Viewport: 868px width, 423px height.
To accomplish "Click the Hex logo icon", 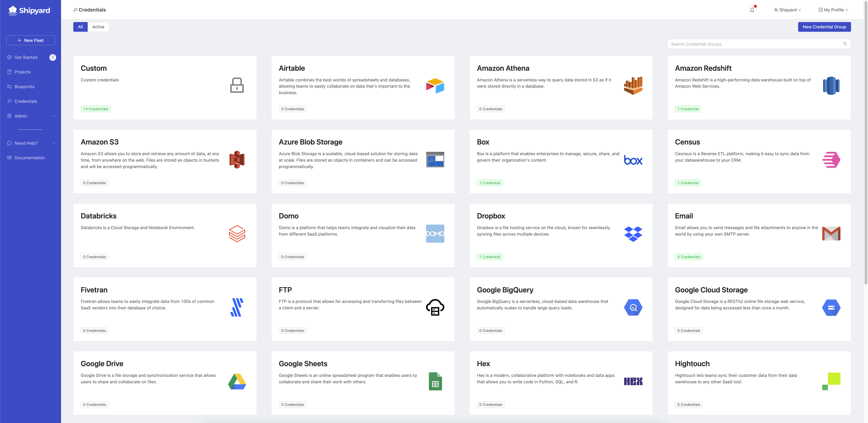I will [x=633, y=381].
